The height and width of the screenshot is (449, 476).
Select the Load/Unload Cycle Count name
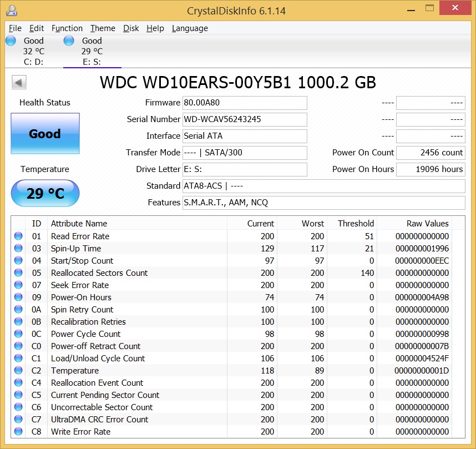pyautogui.click(x=98, y=359)
